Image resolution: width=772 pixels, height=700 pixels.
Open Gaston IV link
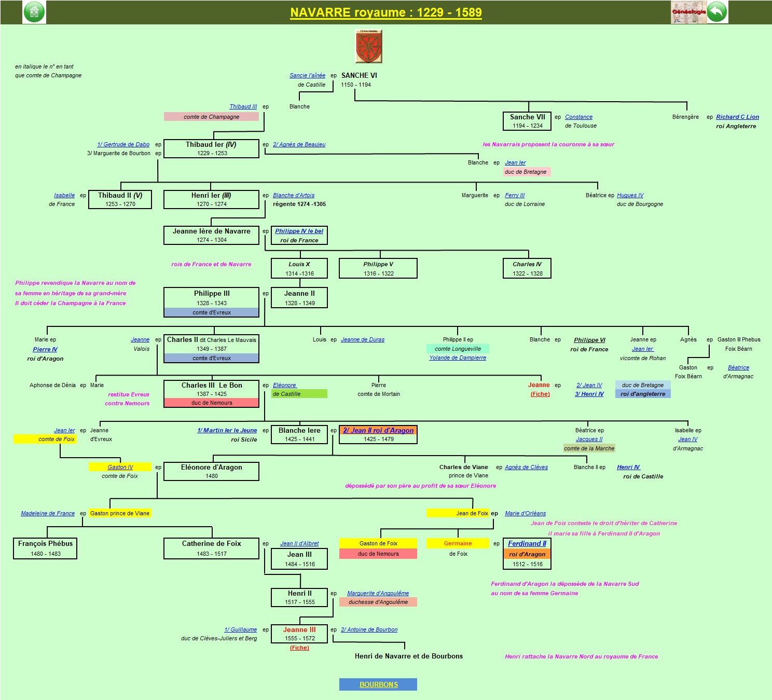tap(120, 467)
